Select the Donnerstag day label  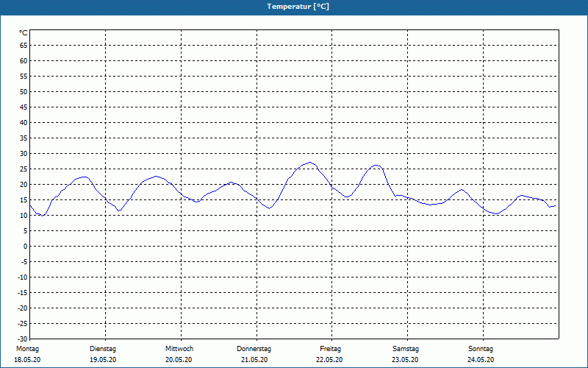[254, 349]
